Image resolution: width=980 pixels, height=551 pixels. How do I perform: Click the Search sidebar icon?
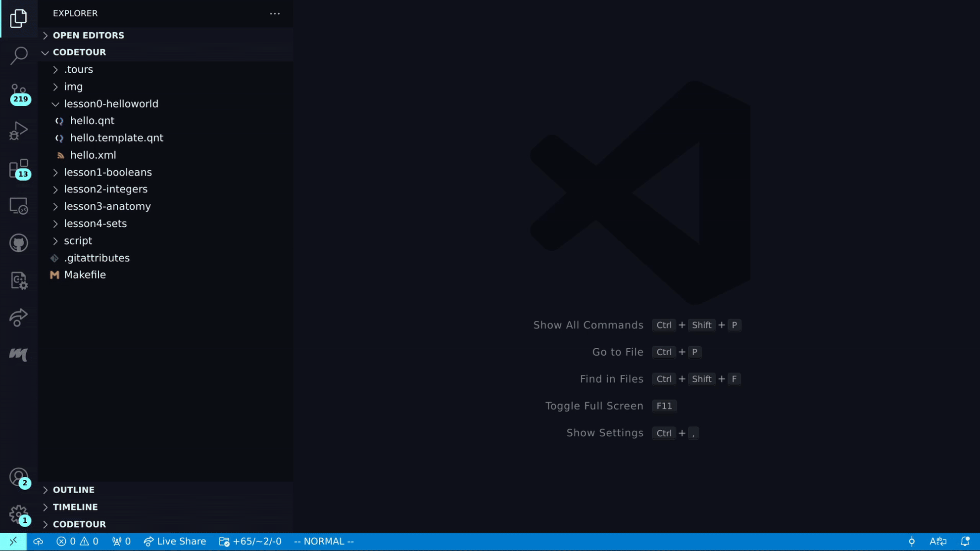pos(18,56)
